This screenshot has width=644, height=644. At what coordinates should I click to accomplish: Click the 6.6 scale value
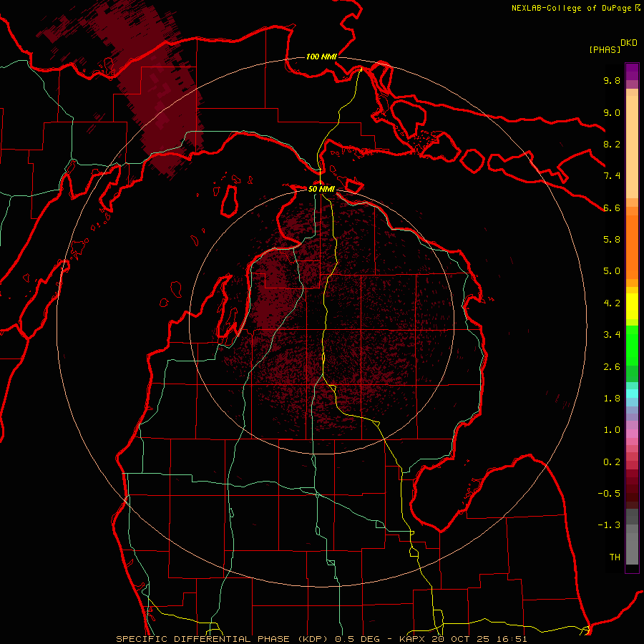pos(612,208)
